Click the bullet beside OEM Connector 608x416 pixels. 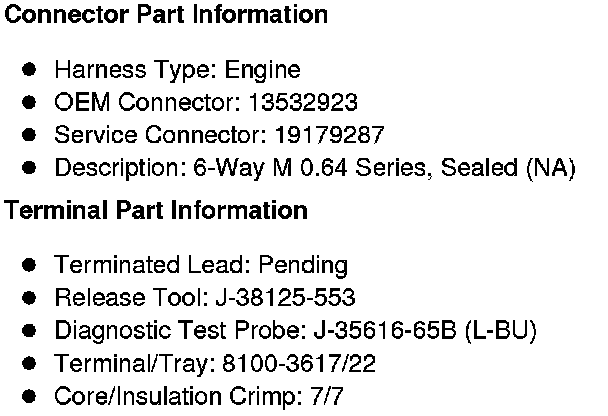click(x=30, y=102)
